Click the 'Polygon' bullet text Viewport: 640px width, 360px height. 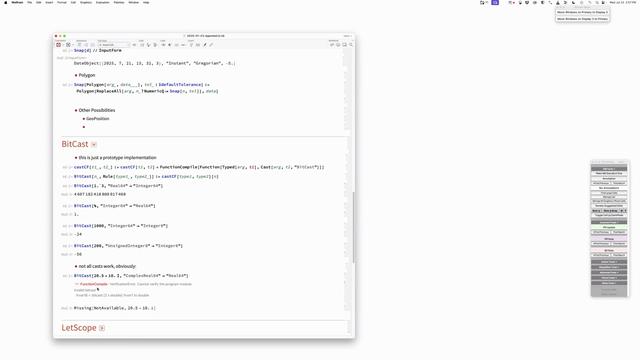tap(87, 76)
